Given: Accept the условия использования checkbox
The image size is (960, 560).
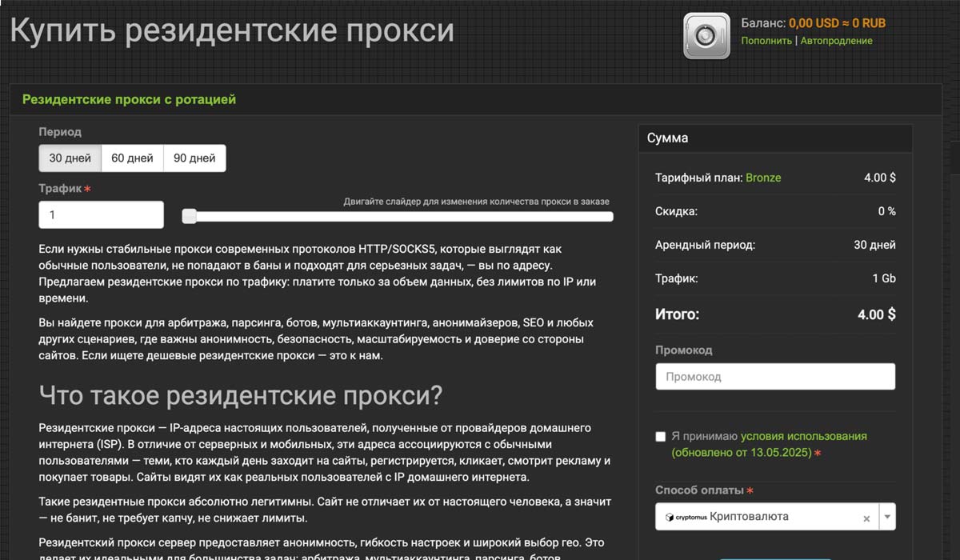Looking at the screenshot, I should pos(660,437).
